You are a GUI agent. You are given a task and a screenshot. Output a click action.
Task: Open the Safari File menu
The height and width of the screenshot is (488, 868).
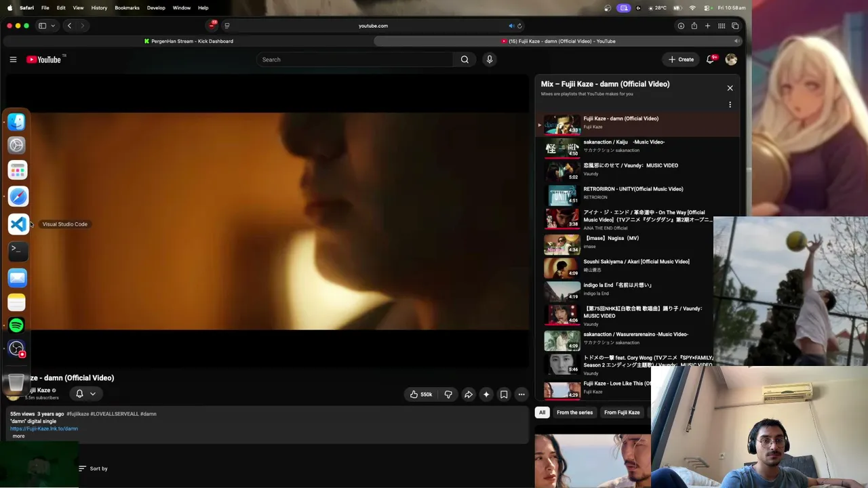[x=45, y=7]
